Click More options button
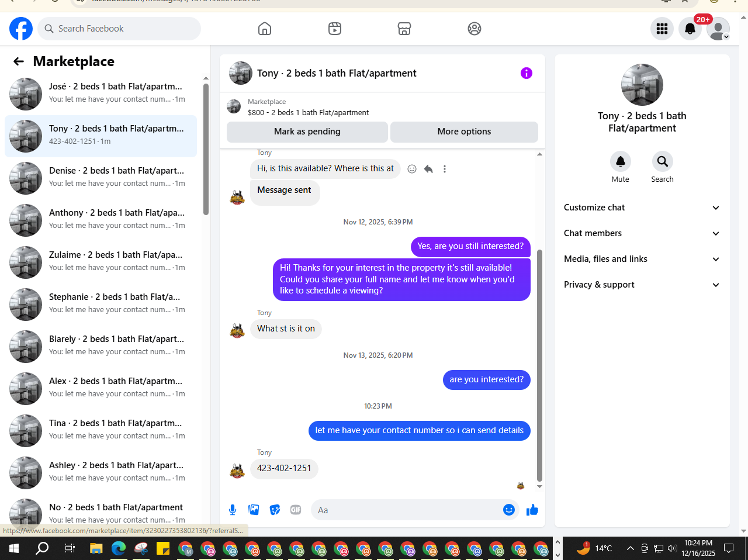This screenshot has height=560, width=748. pos(464,132)
